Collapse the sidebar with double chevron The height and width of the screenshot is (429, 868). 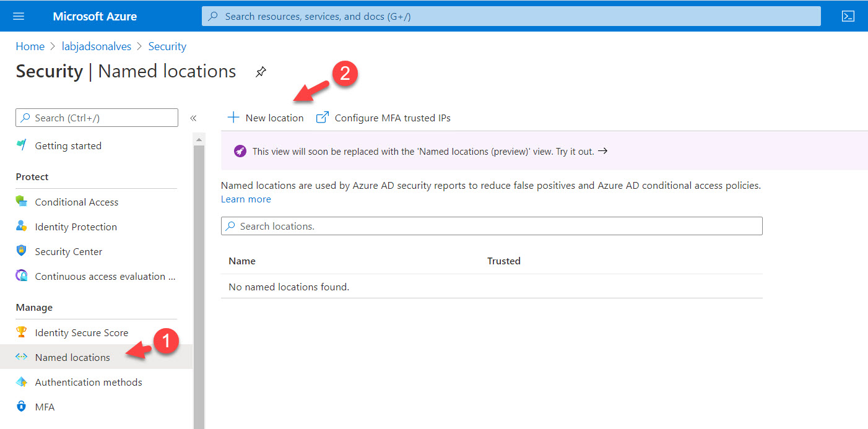tap(193, 118)
